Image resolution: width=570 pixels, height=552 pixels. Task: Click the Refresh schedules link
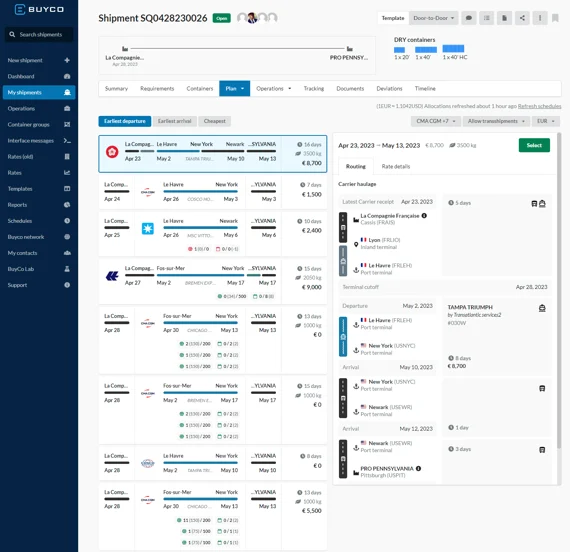coord(539,106)
